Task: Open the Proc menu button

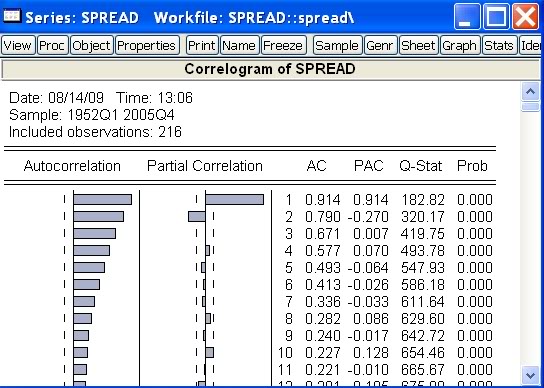Action: [52, 45]
